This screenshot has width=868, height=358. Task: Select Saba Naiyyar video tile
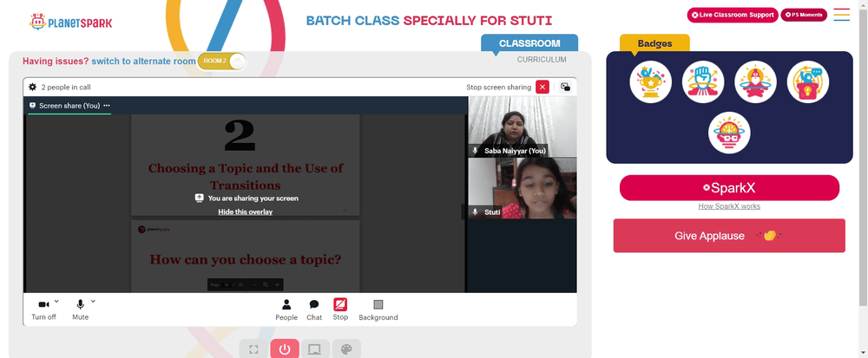[522, 127]
